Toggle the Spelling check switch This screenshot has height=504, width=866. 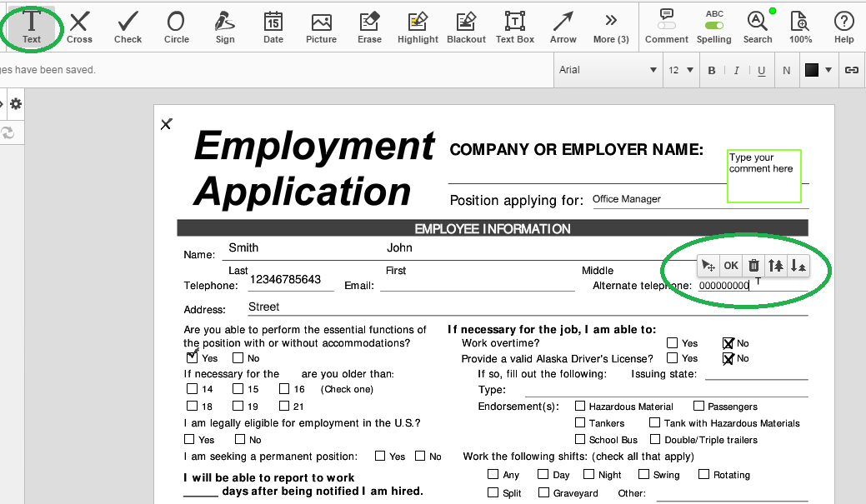point(714,25)
